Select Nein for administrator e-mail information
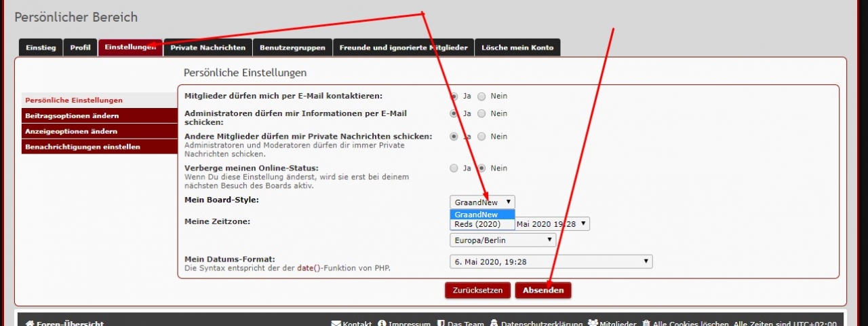 481,113
